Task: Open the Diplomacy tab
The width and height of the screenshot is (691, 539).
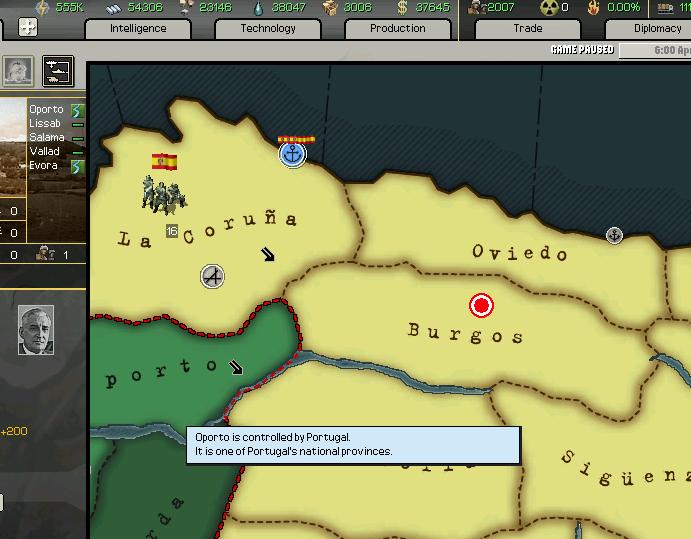Action: coord(656,28)
